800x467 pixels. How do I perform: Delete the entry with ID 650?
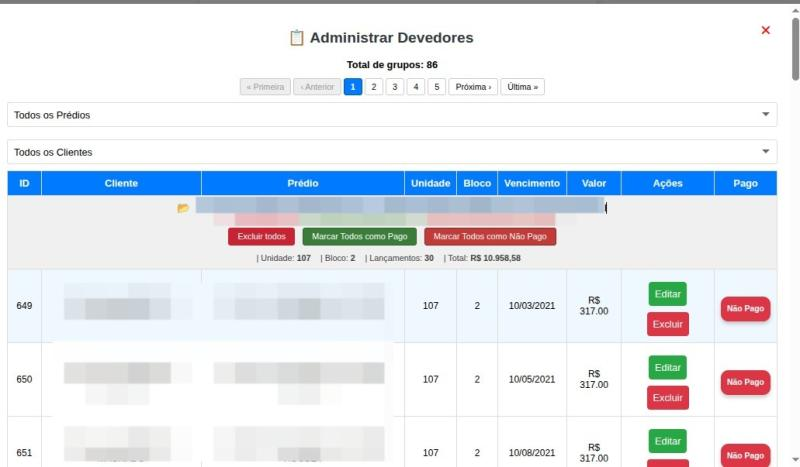pyautogui.click(x=668, y=398)
